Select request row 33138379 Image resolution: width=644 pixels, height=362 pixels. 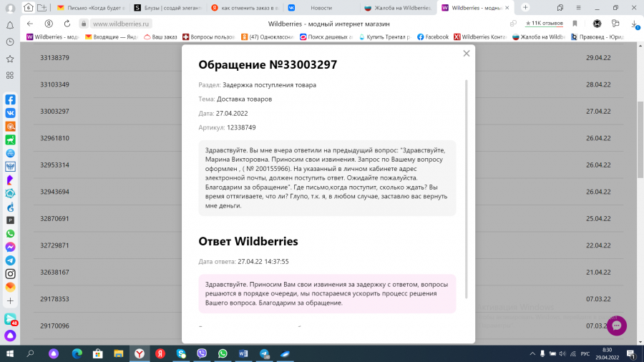(54, 58)
